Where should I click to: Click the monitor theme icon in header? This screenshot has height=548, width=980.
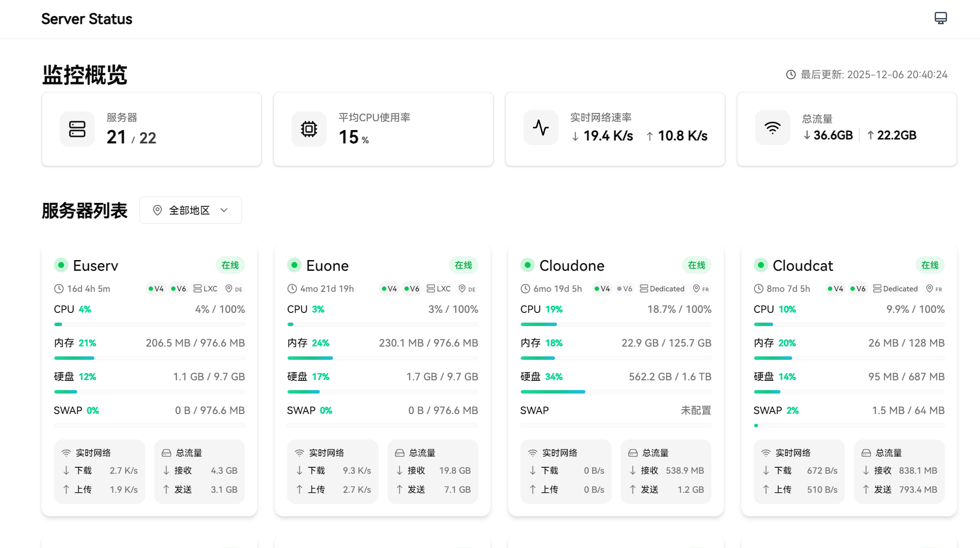click(x=940, y=19)
